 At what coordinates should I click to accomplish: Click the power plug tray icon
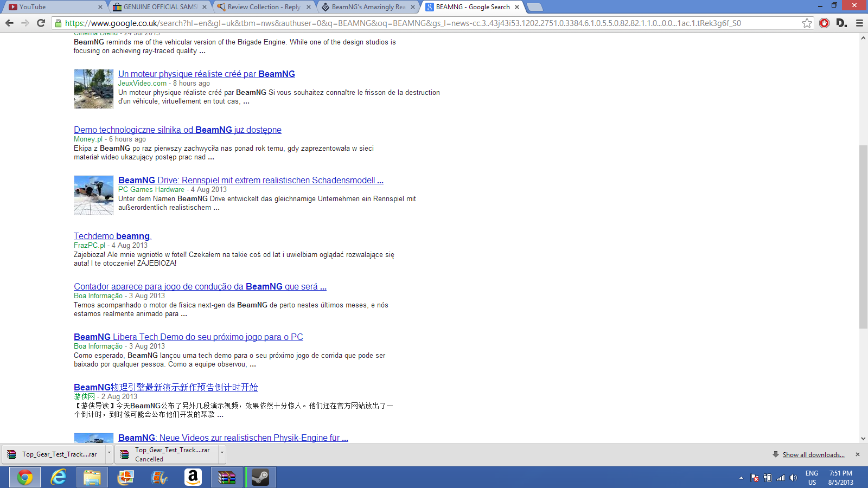[768, 478]
